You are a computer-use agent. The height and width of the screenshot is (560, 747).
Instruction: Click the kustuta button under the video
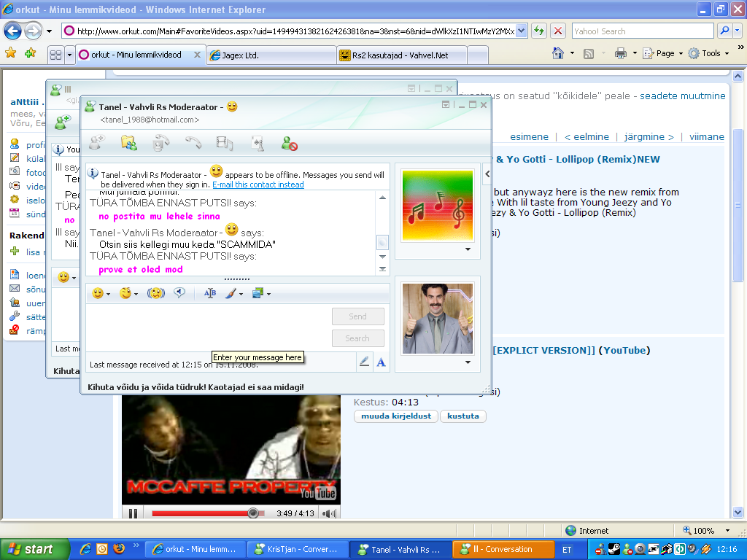click(x=463, y=416)
